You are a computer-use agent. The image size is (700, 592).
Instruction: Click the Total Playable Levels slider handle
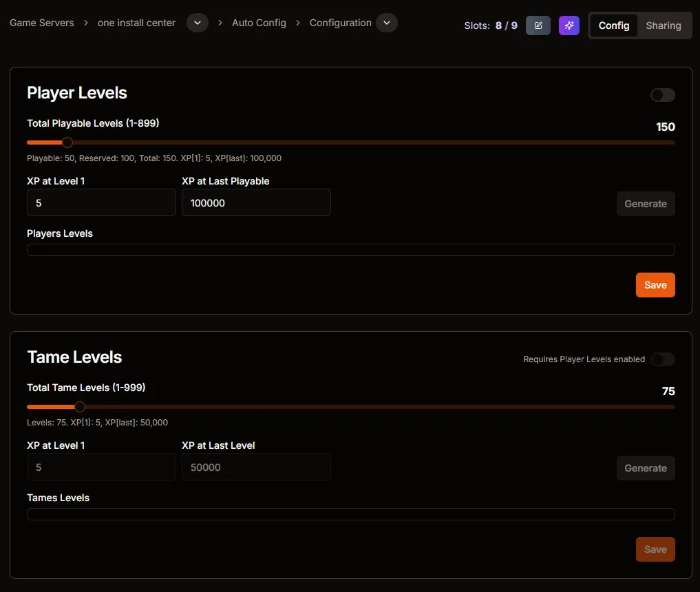pyautogui.click(x=67, y=142)
